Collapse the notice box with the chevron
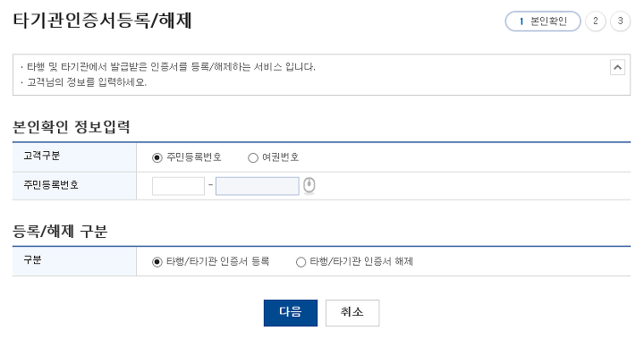This screenshot has width=644, height=339. 617,67
